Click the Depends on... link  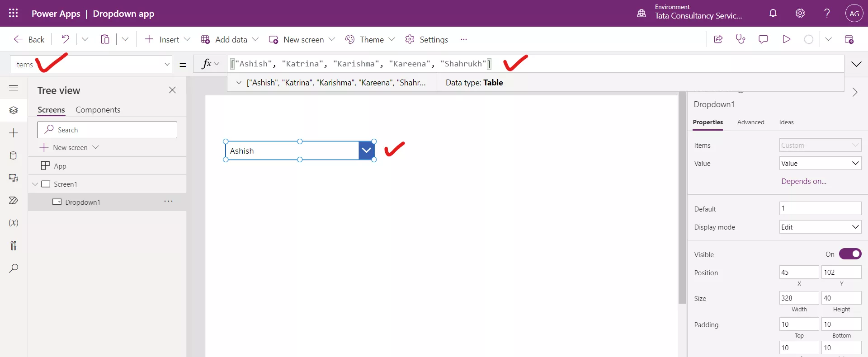pyautogui.click(x=803, y=181)
